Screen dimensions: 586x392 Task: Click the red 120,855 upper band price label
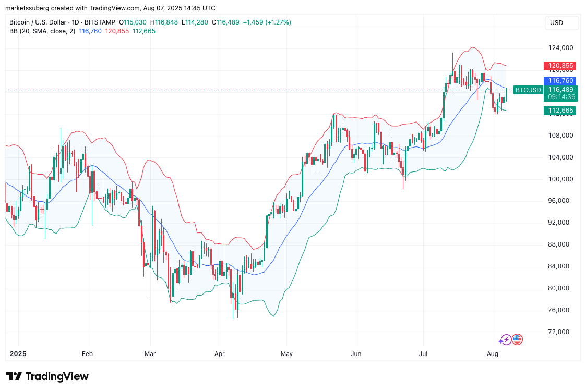(561, 66)
